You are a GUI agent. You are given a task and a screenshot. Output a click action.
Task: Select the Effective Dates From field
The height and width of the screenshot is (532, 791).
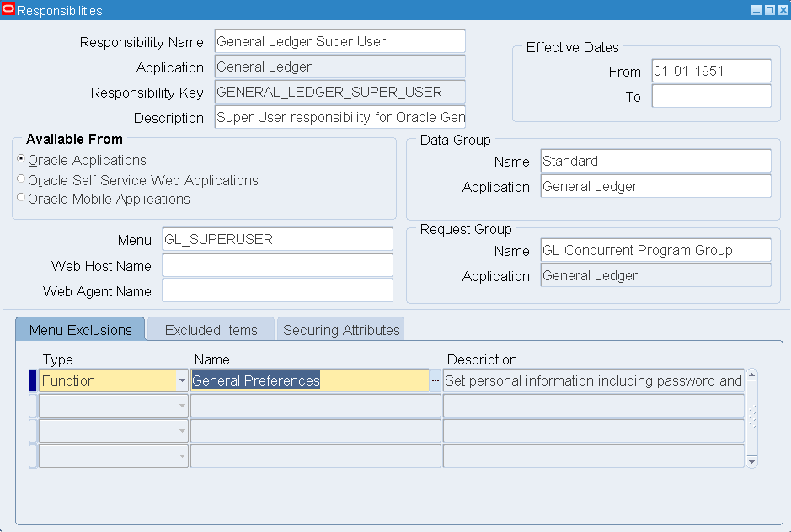click(x=710, y=71)
